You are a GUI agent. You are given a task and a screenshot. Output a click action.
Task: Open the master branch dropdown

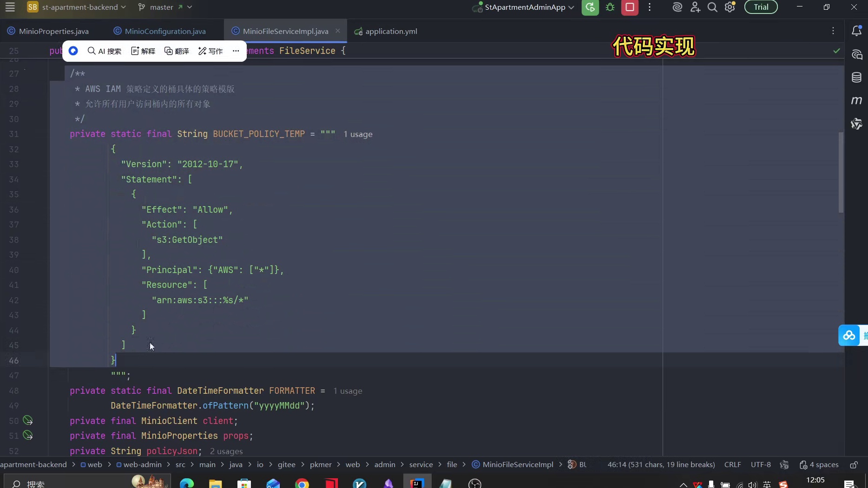coord(190,7)
